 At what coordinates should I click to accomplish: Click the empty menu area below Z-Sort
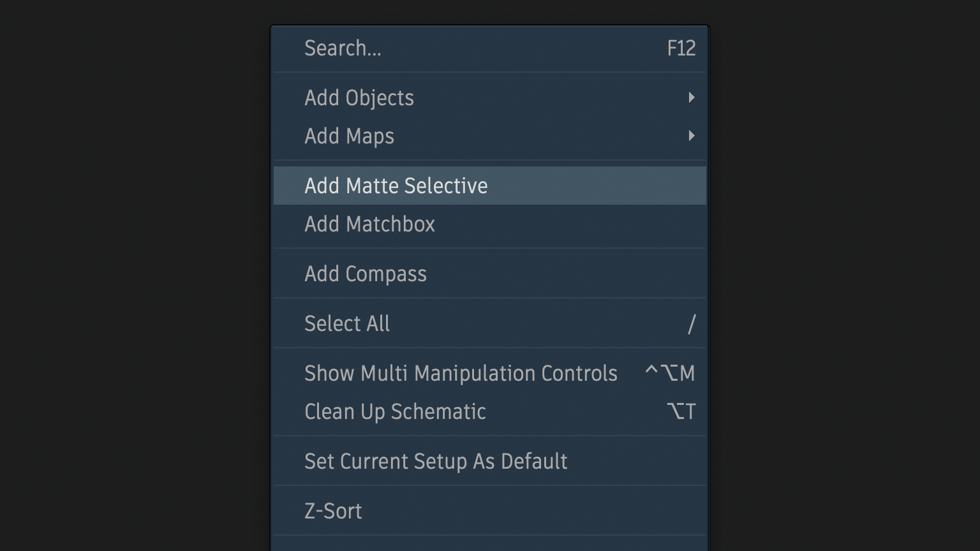click(489, 543)
